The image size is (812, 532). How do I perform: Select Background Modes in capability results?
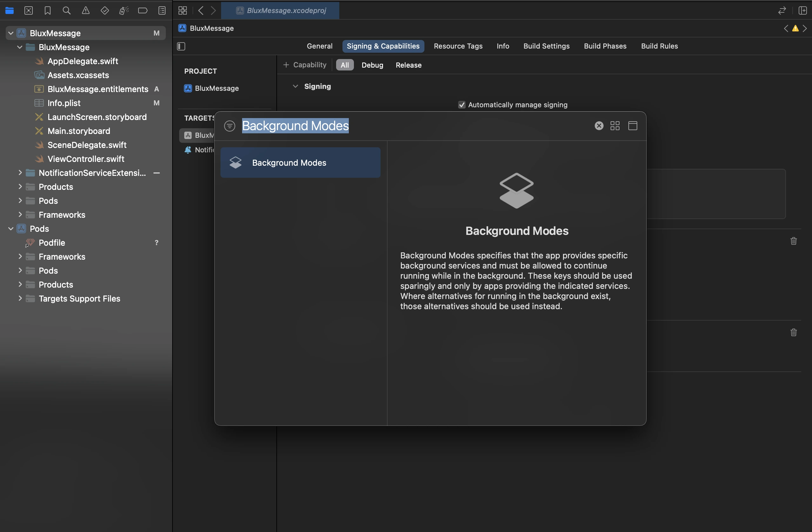click(300, 163)
